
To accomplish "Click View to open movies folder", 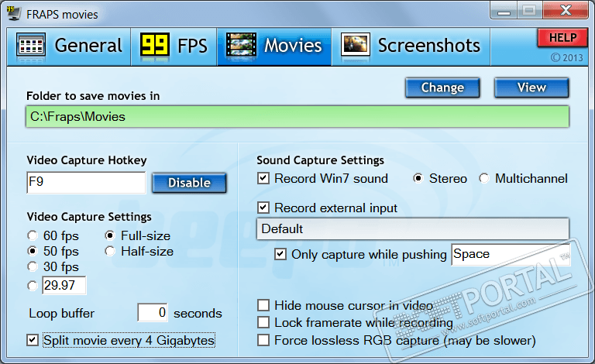I will [x=531, y=88].
